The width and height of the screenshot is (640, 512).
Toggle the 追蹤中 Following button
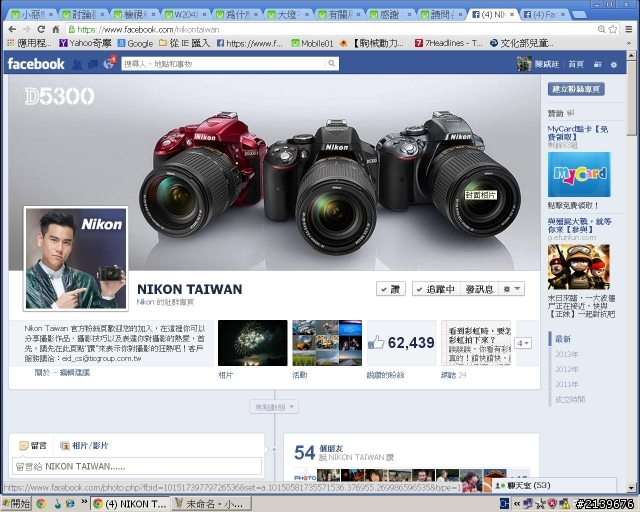tap(436, 289)
